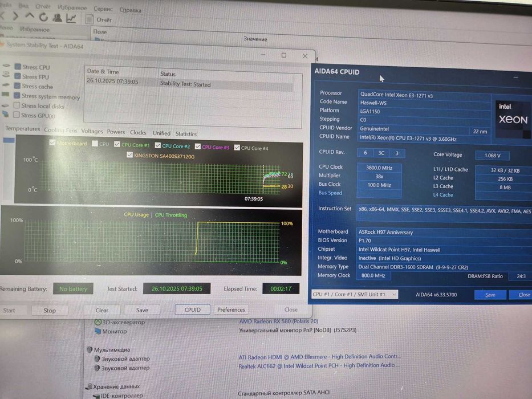Click Save in stability test window
532x399 pixels.
click(x=142, y=310)
